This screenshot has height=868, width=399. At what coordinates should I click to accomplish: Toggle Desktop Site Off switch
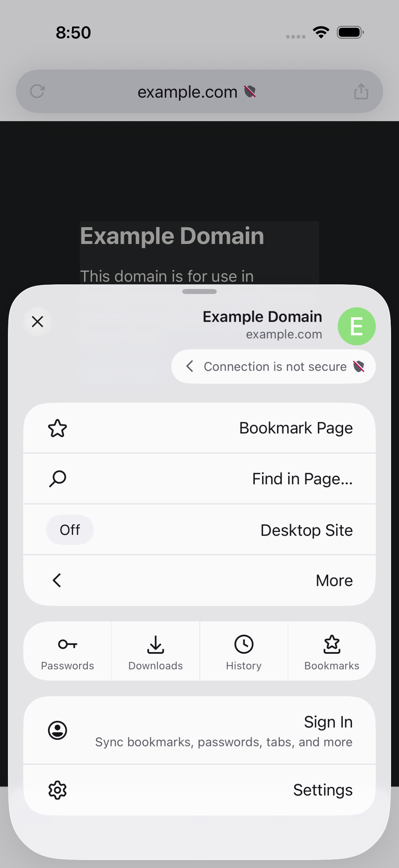(70, 530)
